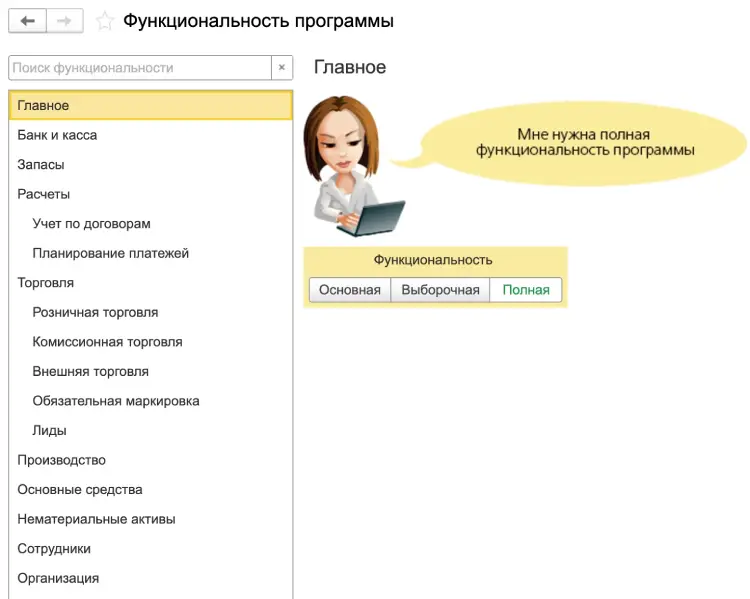Screen dimensions: 750x599
Task: Select the Основная functionality mode
Action: (349, 290)
